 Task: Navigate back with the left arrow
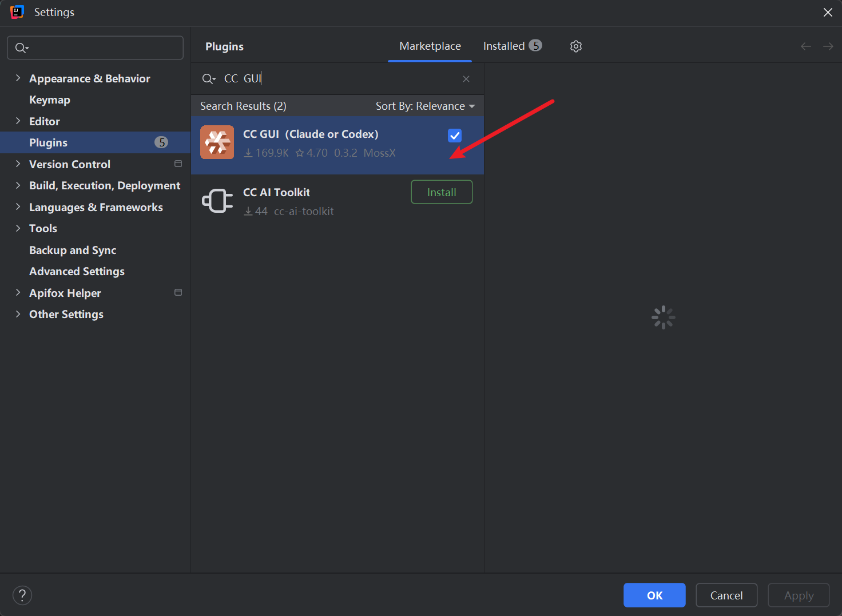[806, 46]
